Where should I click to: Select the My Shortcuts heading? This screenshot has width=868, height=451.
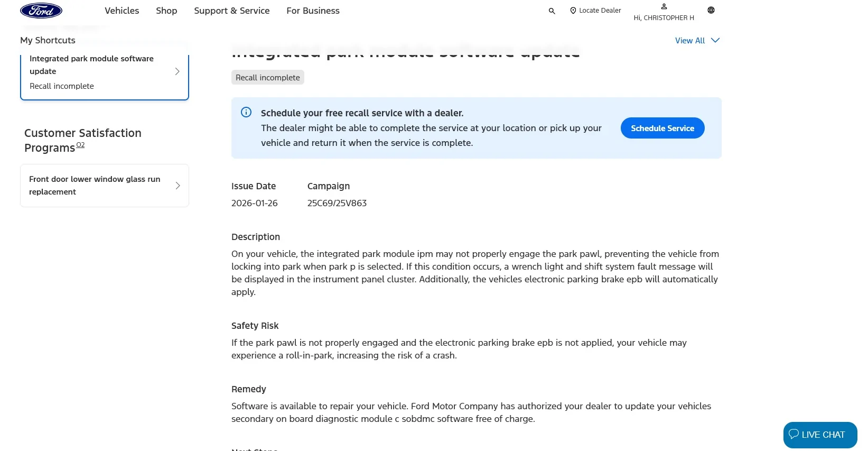tap(48, 40)
